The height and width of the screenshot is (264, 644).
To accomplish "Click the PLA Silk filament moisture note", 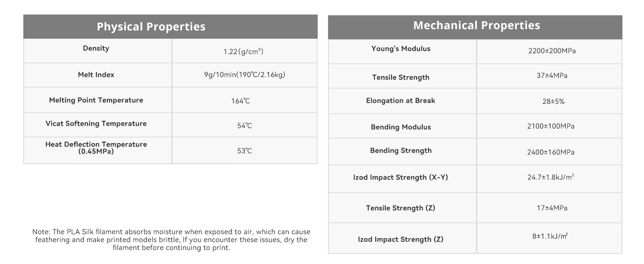I will pos(171,240).
